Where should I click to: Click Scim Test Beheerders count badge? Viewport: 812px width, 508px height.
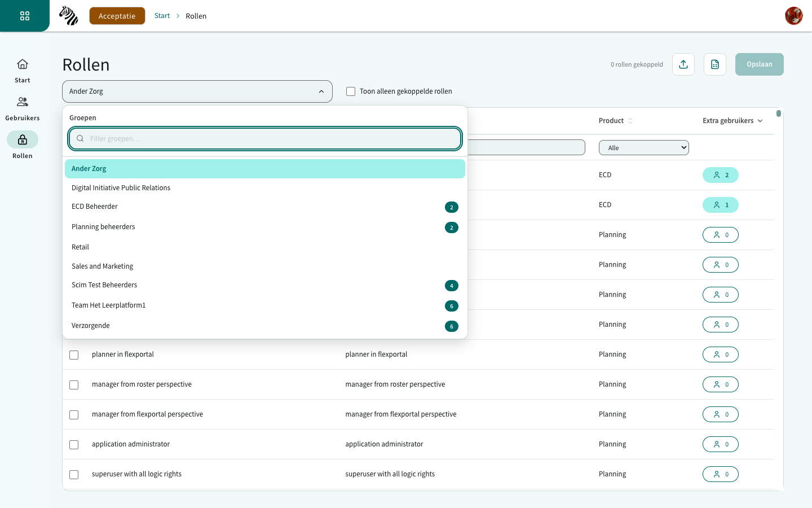(x=452, y=286)
